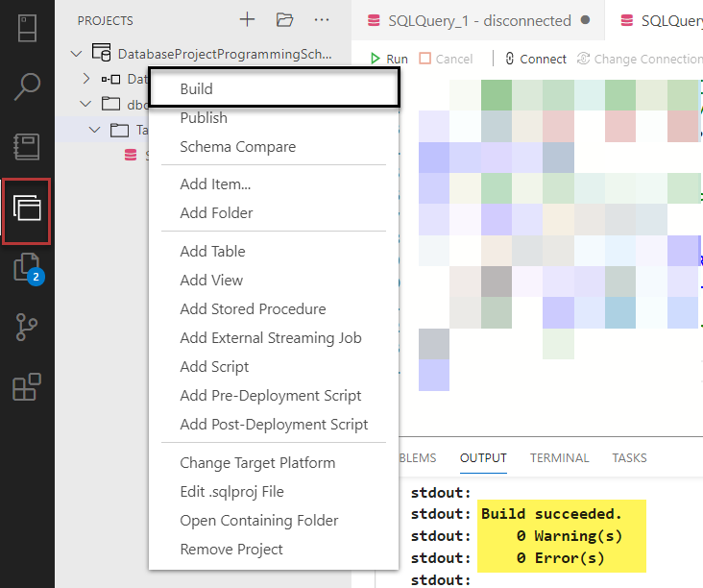Open the Notebooks view icon
The height and width of the screenshot is (588, 703).
pyautogui.click(x=27, y=147)
